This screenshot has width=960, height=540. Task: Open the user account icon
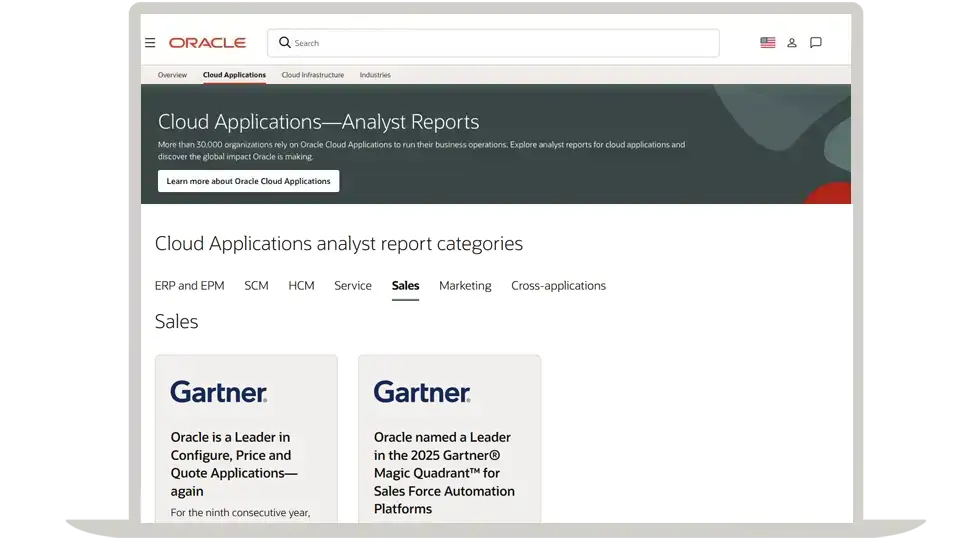tap(792, 43)
